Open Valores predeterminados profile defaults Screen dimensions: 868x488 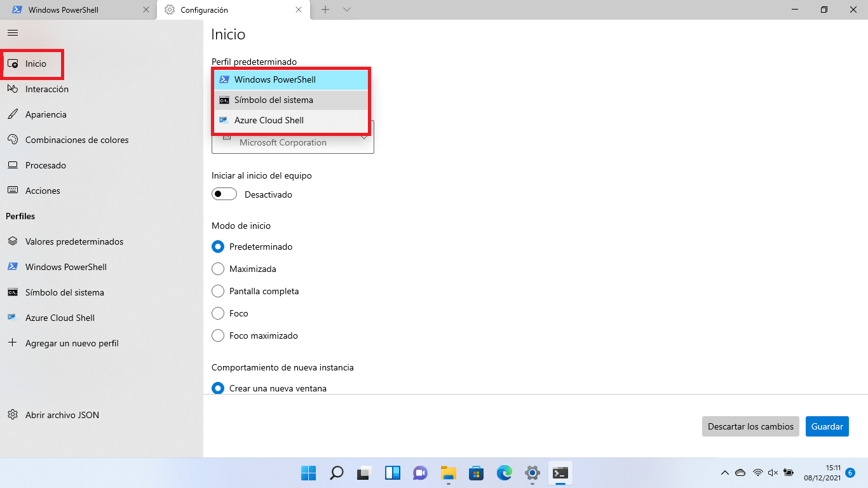pyautogui.click(x=102, y=241)
